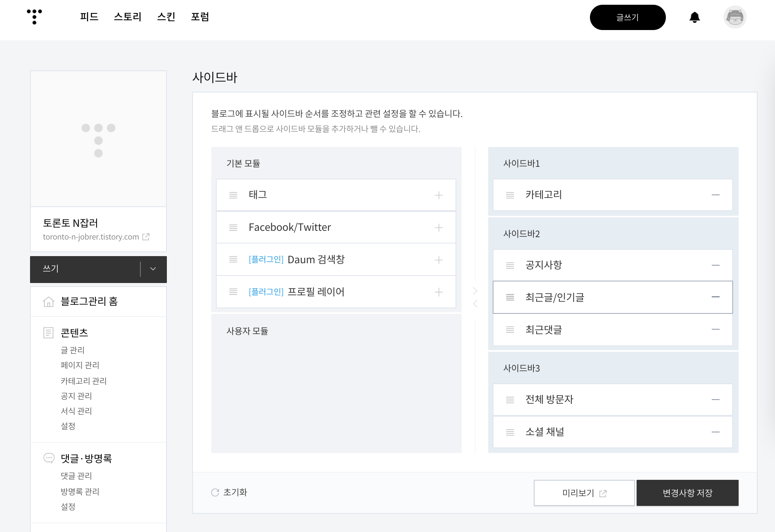
Task: Click the Tistory logo icon
Action: [x=34, y=17]
